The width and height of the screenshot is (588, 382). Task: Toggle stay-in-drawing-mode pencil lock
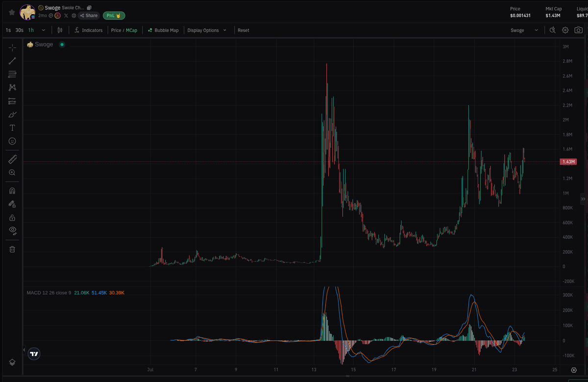point(13,204)
